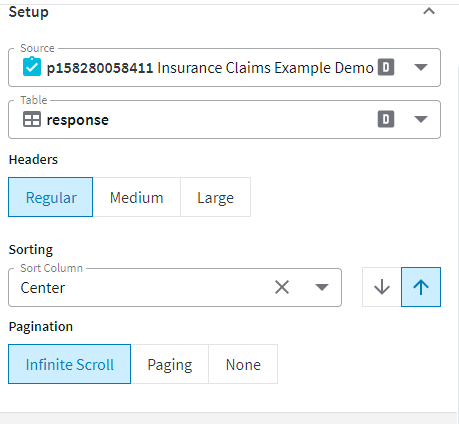
Task: Click source name Insurance Claims Example Demo
Action: click(x=265, y=68)
